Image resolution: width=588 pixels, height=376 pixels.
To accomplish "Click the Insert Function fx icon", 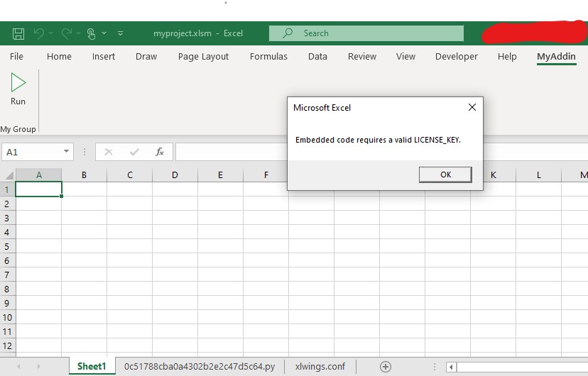I will [x=159, y=152].
